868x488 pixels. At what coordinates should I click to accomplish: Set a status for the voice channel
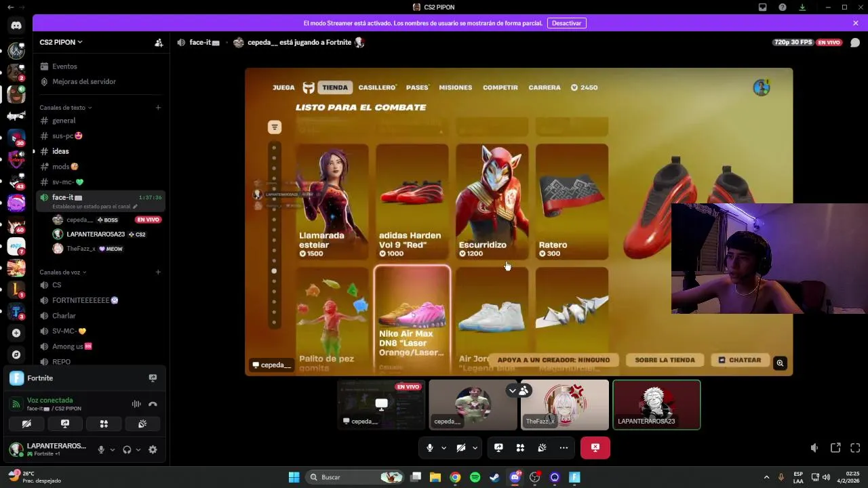(x=95, y=206)
